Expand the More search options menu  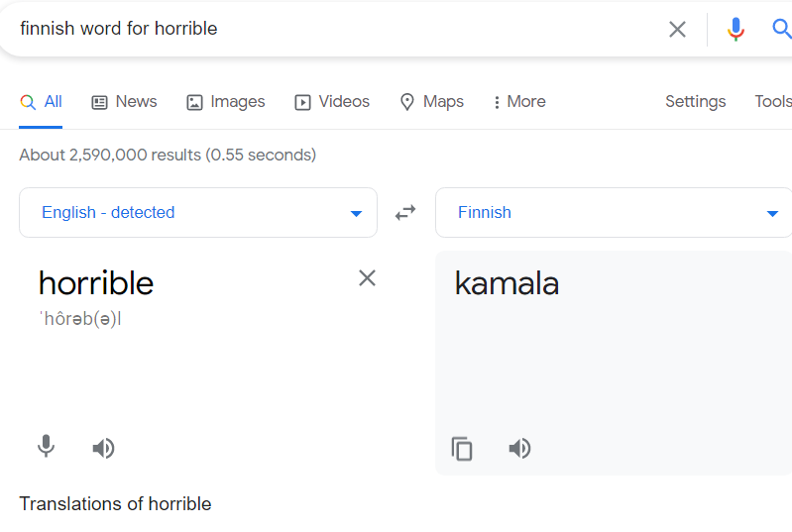click(518, 101)
